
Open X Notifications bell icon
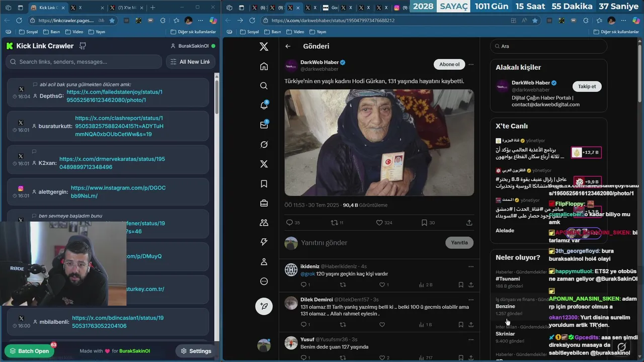click(264, 106)
